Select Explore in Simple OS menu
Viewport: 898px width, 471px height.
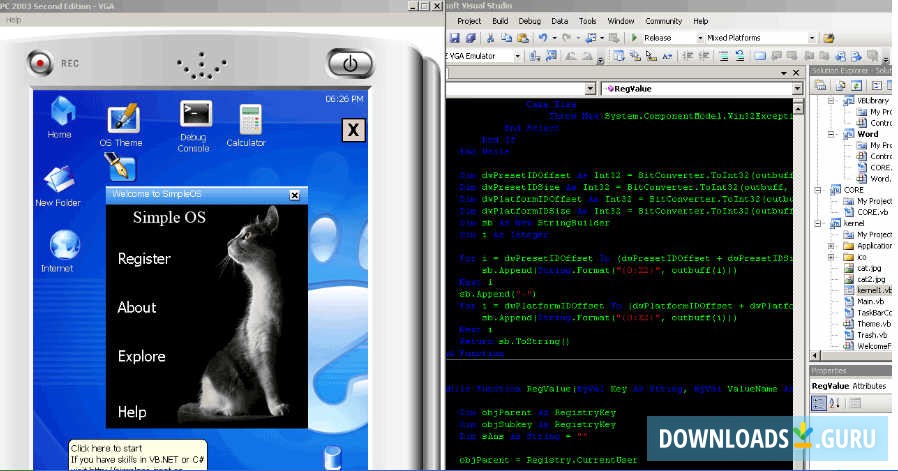click(x=141, y=356)
